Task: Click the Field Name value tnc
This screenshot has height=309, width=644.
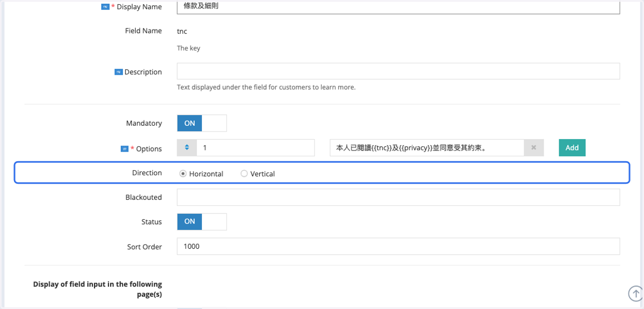Action: 182,31
